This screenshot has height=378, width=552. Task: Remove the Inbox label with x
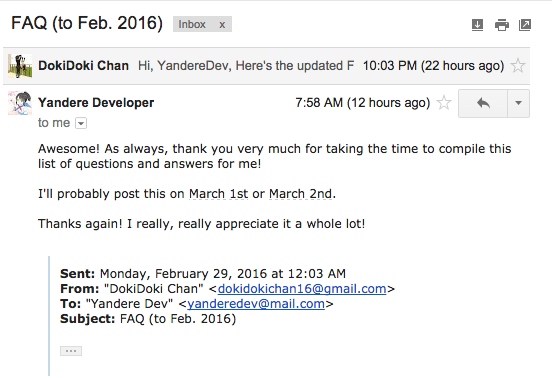coord(222,25)
